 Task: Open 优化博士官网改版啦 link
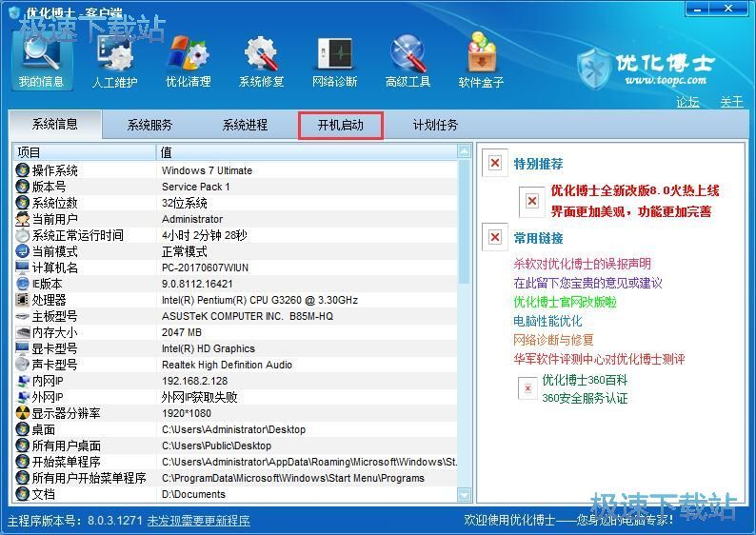click(x=565, y=302)
